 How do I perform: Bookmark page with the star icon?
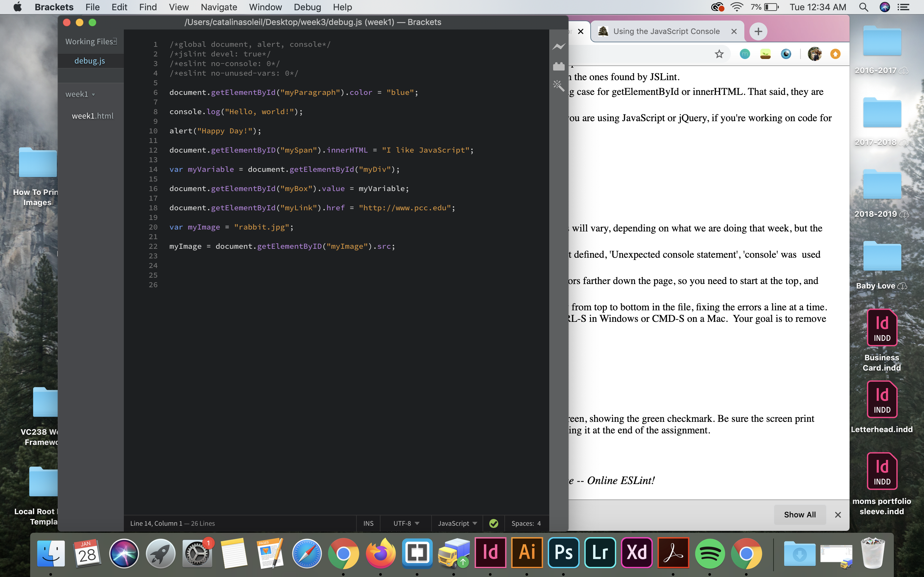[719, 54]
